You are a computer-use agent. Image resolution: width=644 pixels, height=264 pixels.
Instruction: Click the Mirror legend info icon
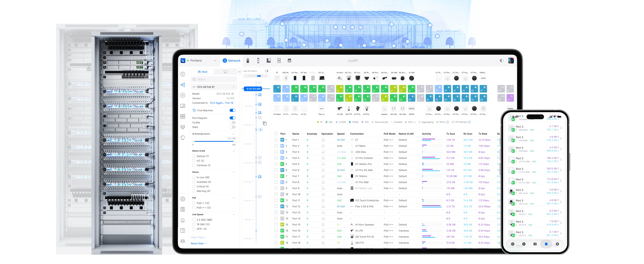[448, 122]
